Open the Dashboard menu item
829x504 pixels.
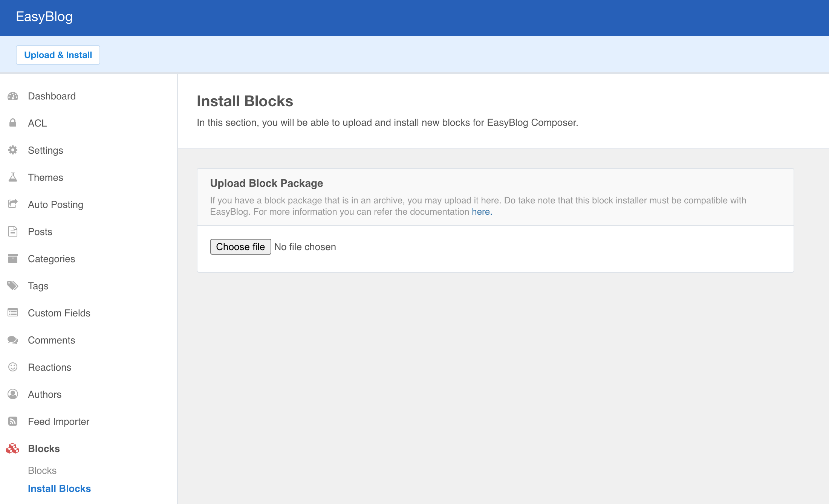(x=52, y=96)
